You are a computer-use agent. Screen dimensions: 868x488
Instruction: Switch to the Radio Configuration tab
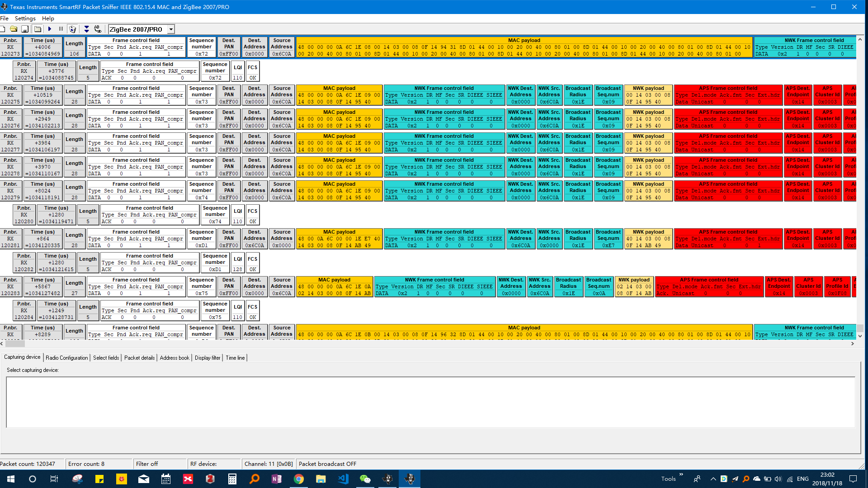[x=67, y=358]
